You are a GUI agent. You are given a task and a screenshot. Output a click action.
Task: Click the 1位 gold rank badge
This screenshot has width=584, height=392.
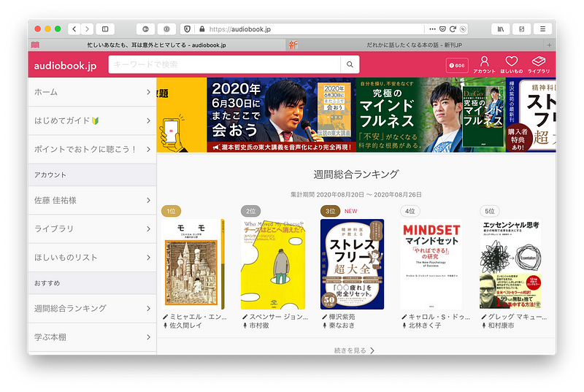point(172,211)
